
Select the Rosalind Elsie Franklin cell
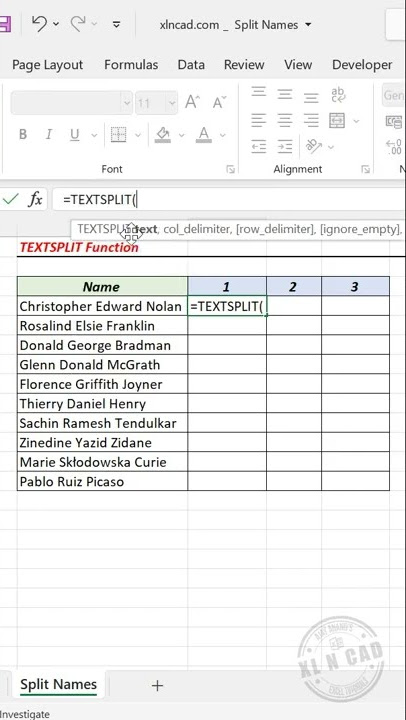click(102, 326)
